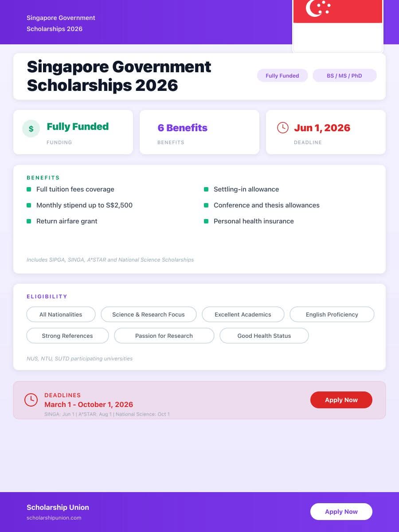The height and width of the screenshot is (532, 399).
Task: Expand the Benefits section card
Action: pyautogui.click(x=199, y=219)
